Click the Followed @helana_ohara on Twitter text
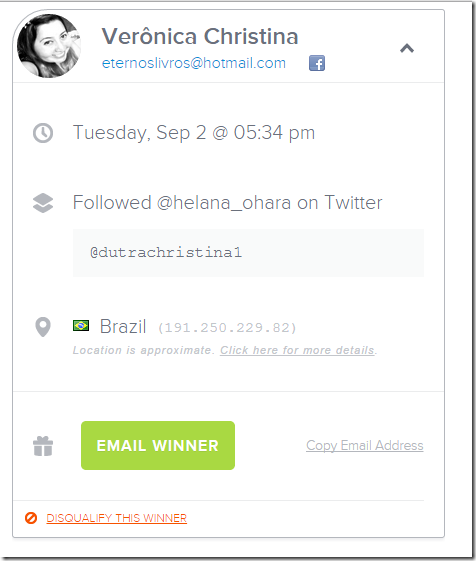476x561 pixels. point(227,203)
